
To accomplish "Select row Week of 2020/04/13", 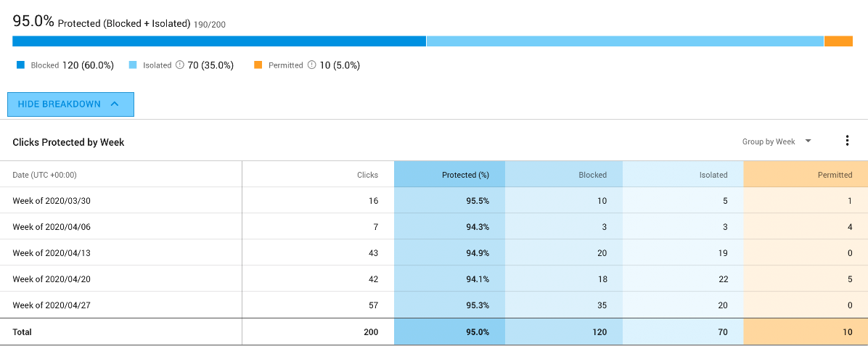I will click(434, 252).
